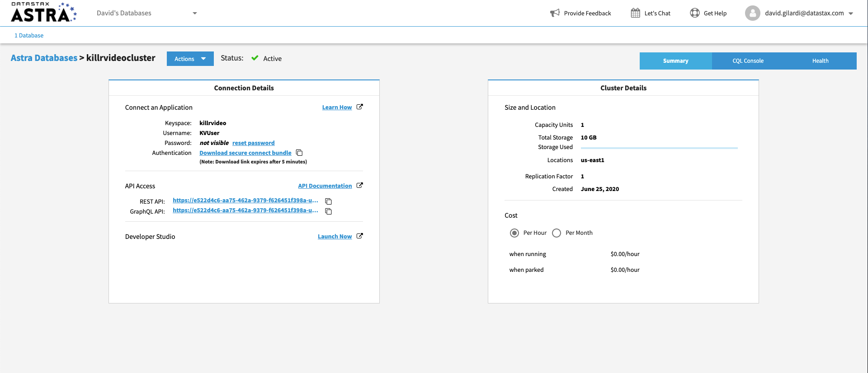Click external link icon beside Learn How
Viewport: 868px width, 373px height.
point(360,107)
